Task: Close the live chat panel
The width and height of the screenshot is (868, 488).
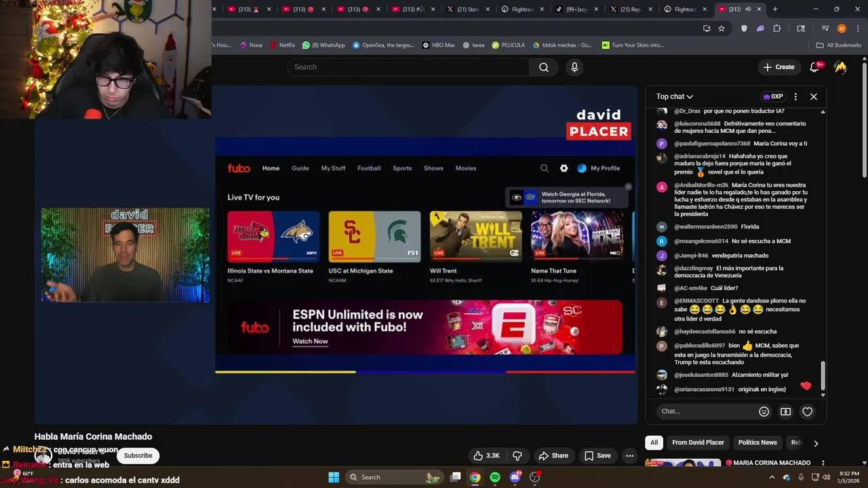Action: click(x=814, y=96)
